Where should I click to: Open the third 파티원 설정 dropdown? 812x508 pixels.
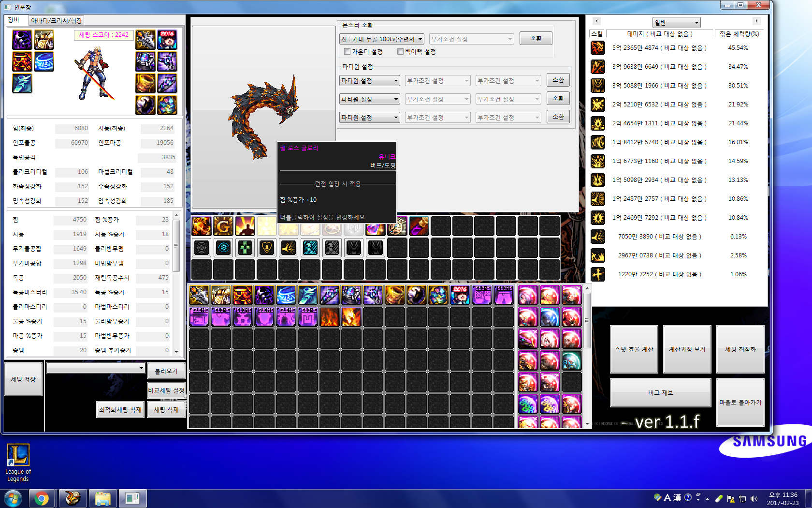[x=370, y=118]
